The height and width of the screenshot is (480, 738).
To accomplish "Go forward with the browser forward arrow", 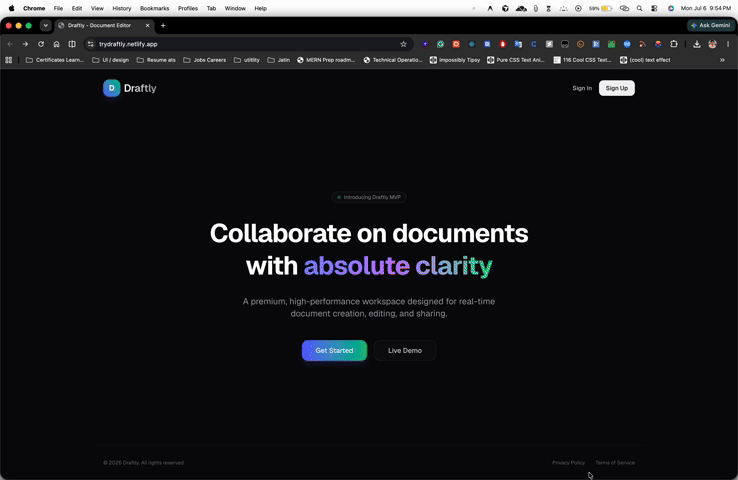I will pos(25,44).
